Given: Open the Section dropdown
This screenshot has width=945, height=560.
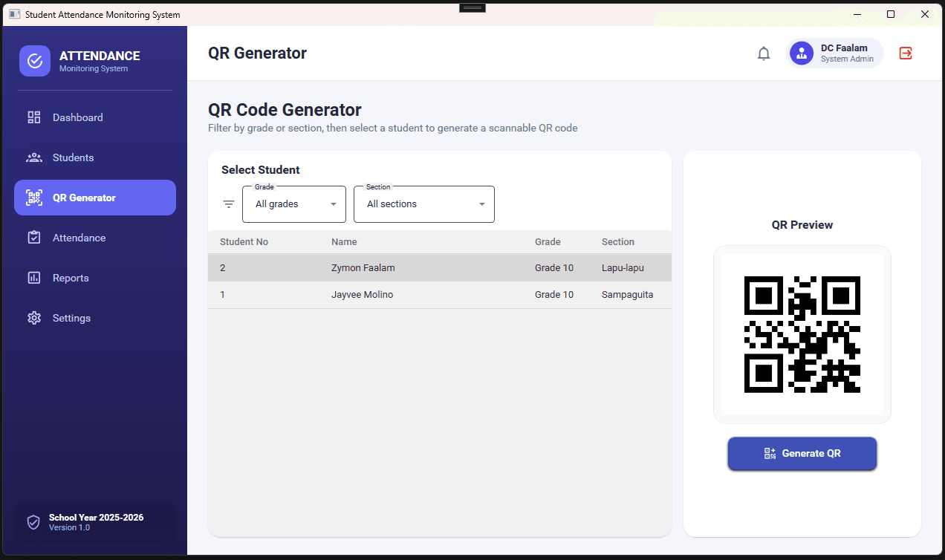Looking at the screenshot, I should coord(424,204).
